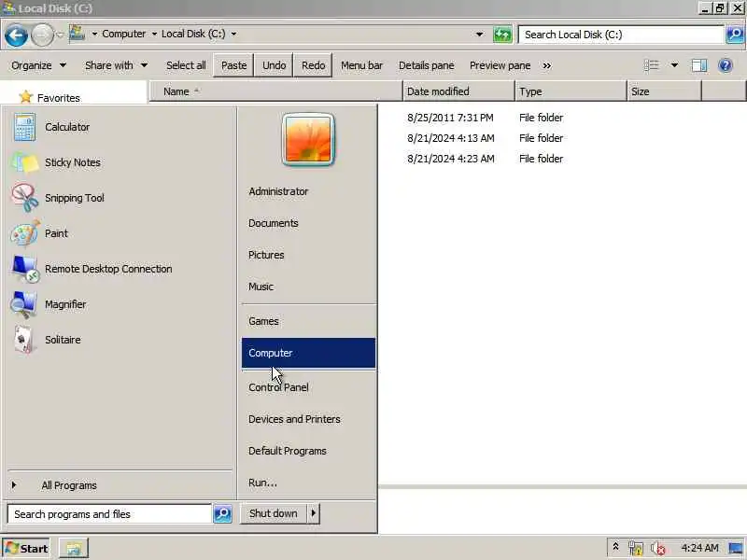The height and width of the screenshot is (560, 747).
Task: Sort by the Name column header
Action: (x=276, y=91)
